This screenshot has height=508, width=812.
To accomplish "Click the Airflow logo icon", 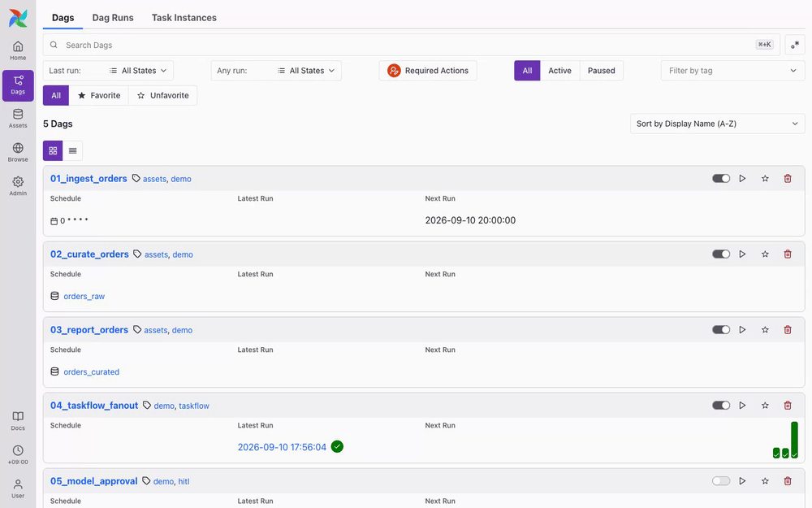I will click(x=18, y=18).
